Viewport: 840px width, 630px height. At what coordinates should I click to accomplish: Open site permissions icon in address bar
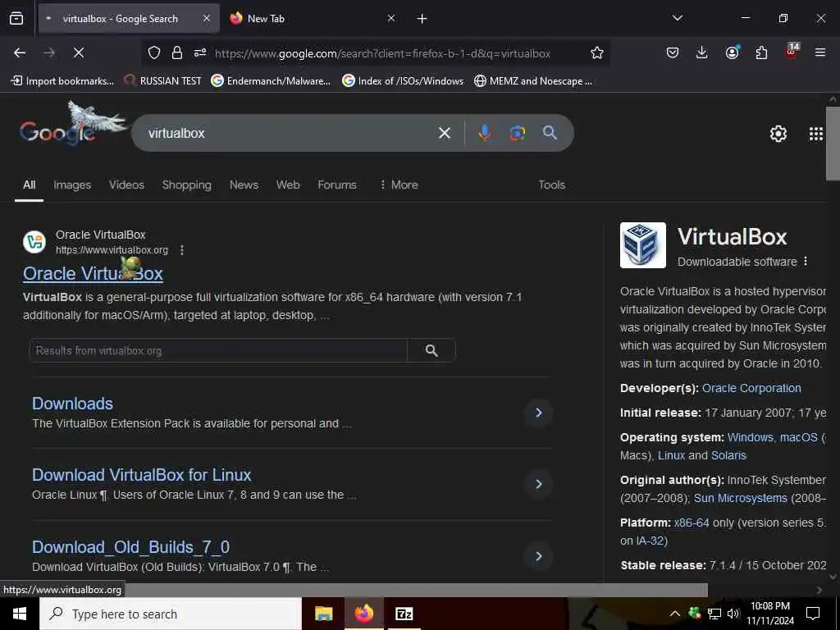200,52
